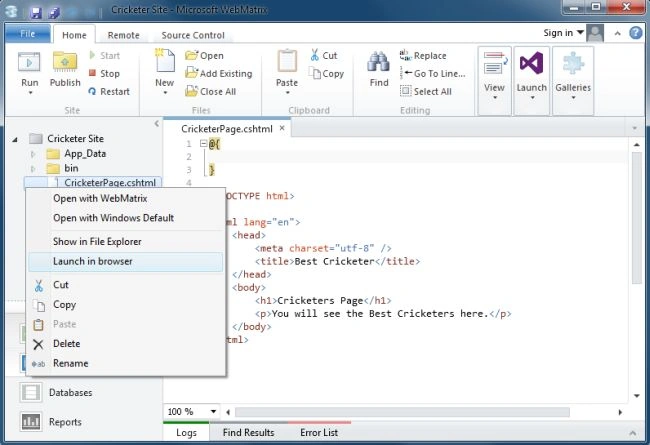Viewport: 650px width, 445px height.
Task: Click the Restart site icon
Action: click(92, 92)
